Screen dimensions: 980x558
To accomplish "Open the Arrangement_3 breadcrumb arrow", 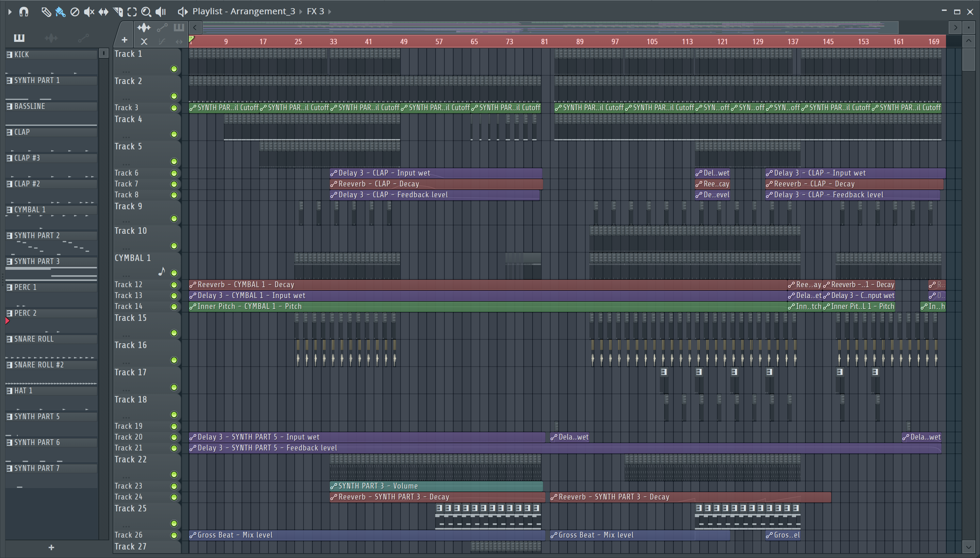I will point(300,12).
